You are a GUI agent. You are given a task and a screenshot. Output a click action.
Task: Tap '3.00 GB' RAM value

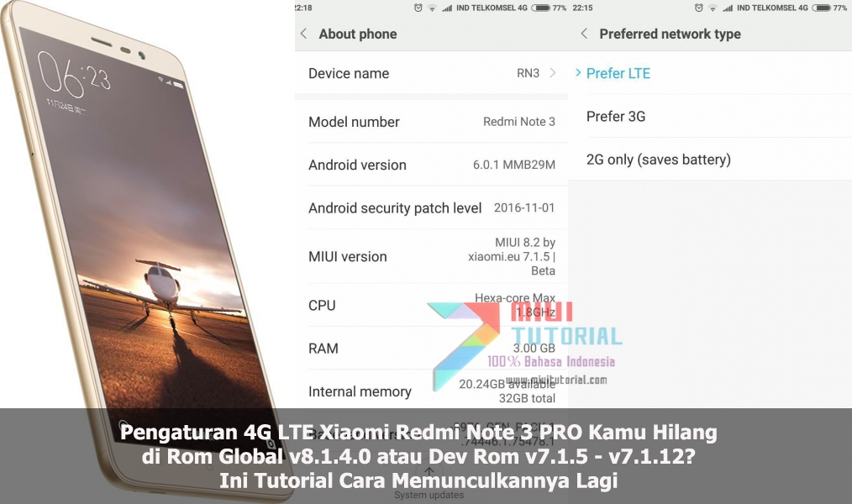[x=534, y=348]
